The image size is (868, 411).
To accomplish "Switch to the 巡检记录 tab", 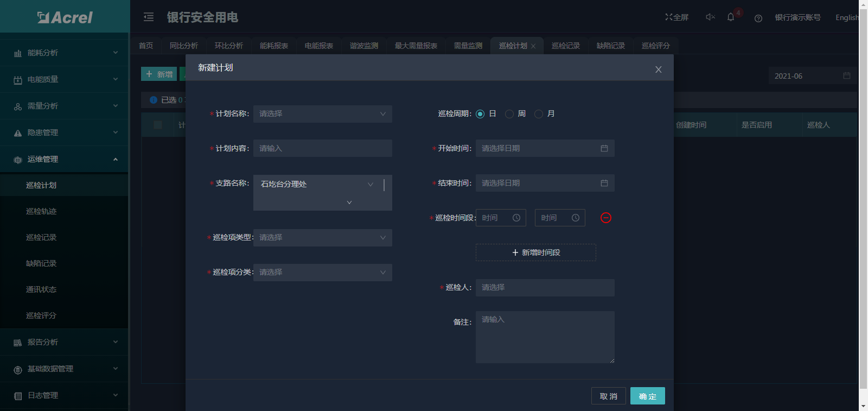I will 566,46.
